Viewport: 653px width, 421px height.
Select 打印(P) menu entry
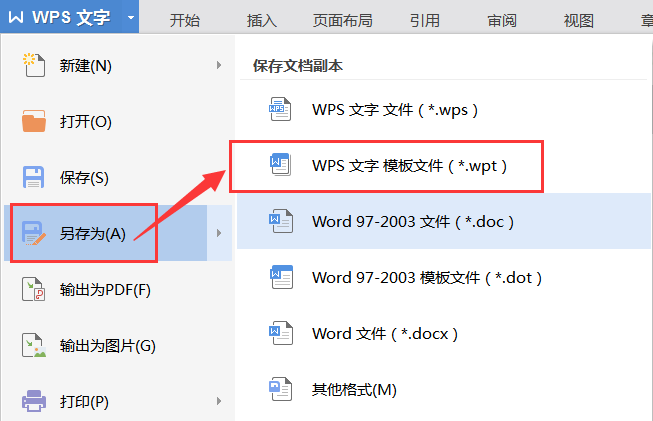pos(118,401)
